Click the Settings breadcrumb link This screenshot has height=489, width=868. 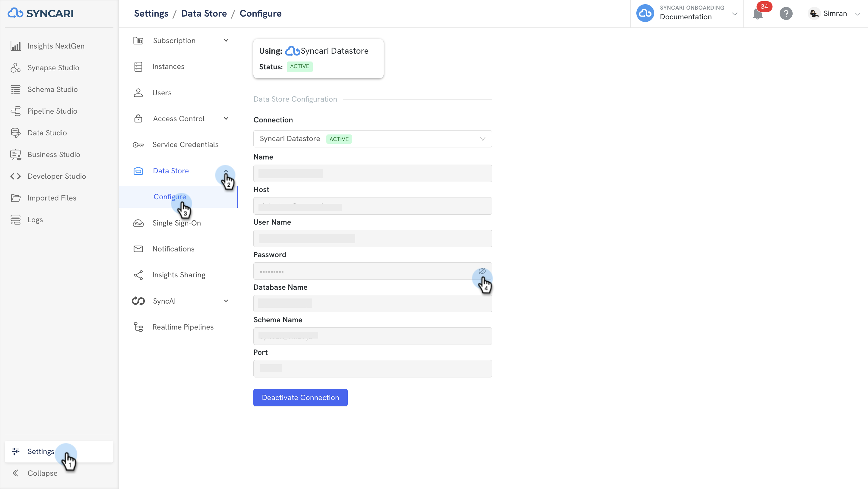(x=151, y=14)
